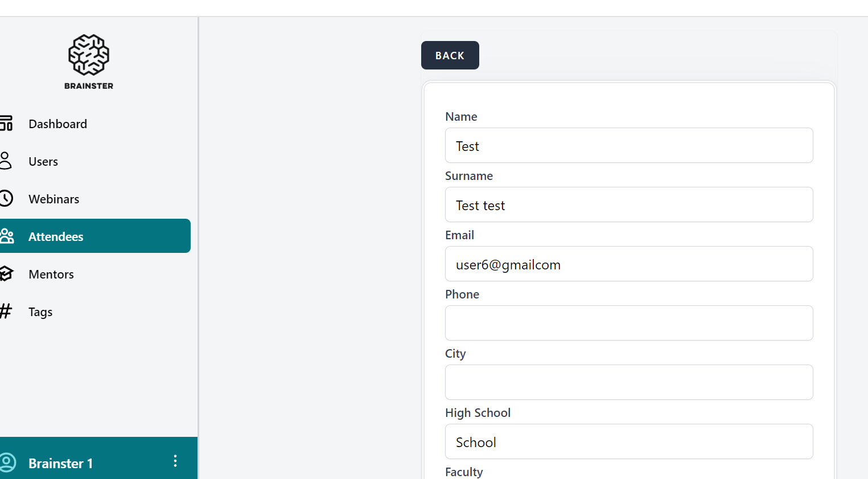Screen dimensions: 868x479
Task: Click the Users person icon
Action: 6,161
